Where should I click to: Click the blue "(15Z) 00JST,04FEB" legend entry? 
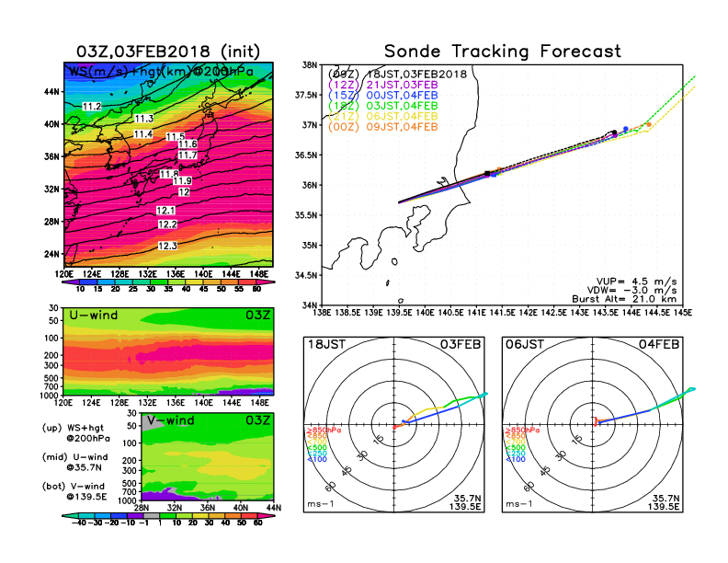383,96
